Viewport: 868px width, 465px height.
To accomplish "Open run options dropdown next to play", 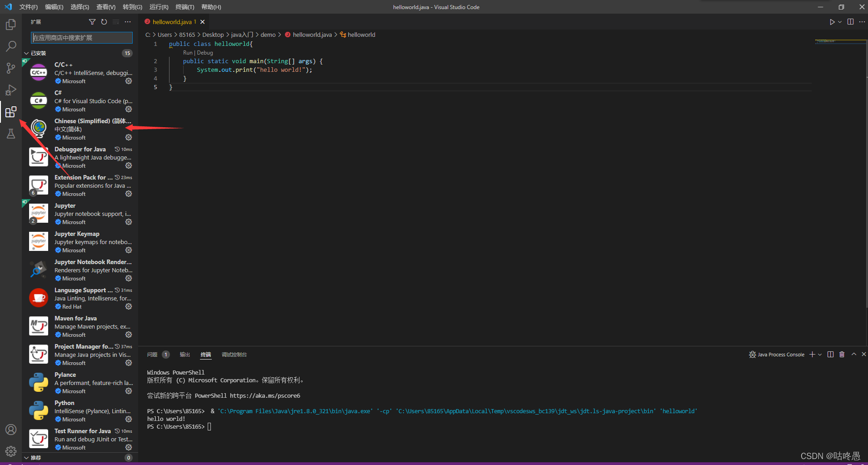I will (840, 22).
